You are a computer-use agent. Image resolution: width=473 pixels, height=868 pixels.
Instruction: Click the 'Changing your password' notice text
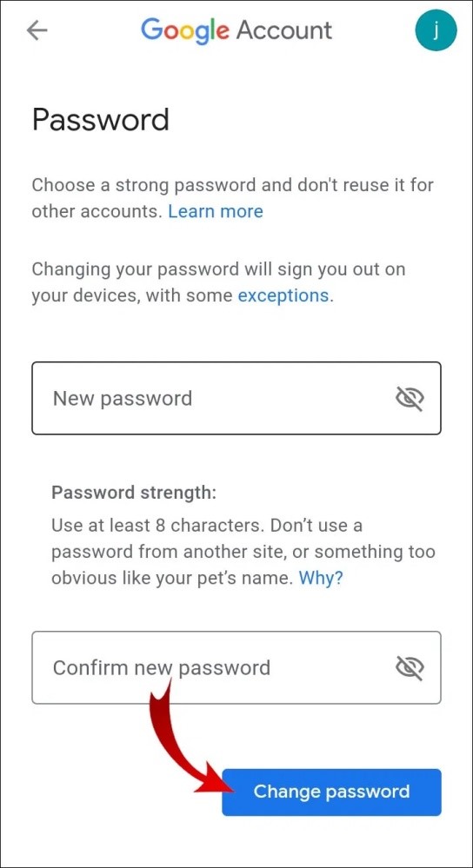pyautogui.click(x=218, y=282)
